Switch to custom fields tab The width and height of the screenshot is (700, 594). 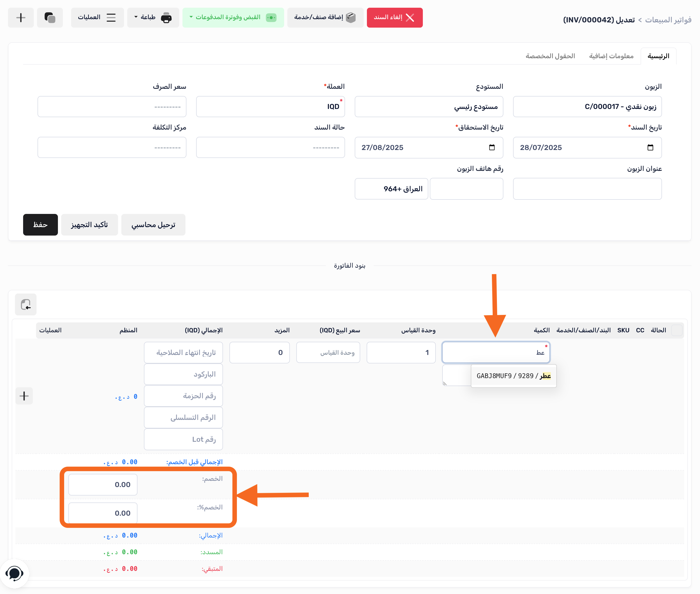[x=550, y=56]
